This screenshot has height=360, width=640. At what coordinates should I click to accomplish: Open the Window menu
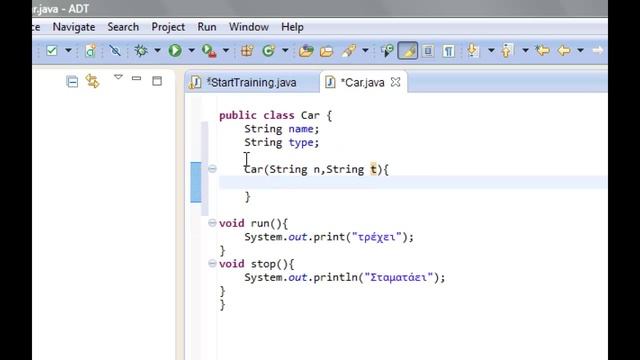pos(249,27)
